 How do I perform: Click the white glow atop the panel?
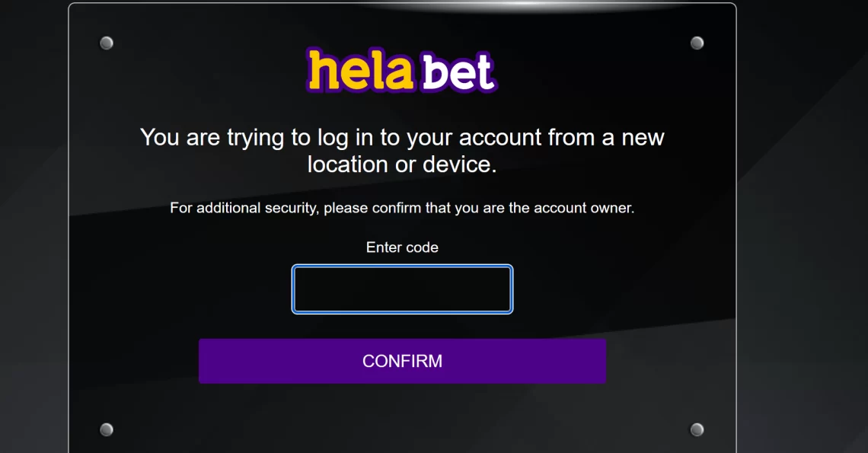[525, 5]
